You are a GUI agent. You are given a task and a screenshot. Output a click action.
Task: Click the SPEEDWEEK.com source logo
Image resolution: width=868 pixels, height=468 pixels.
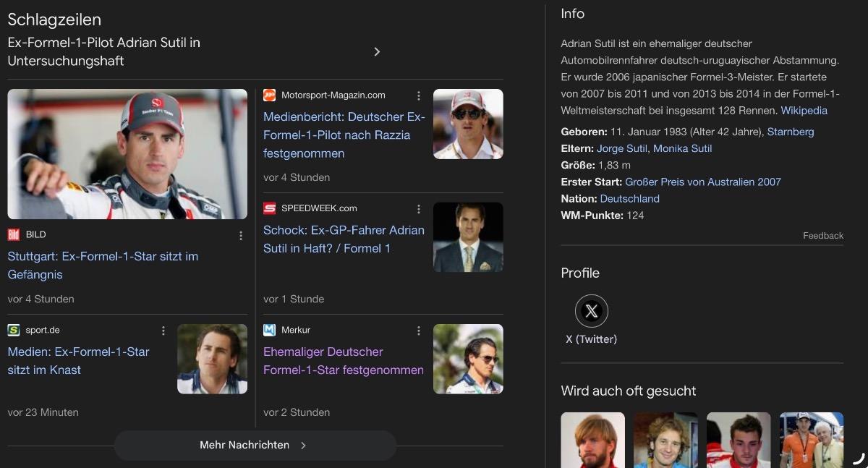[x=269, y=208]
